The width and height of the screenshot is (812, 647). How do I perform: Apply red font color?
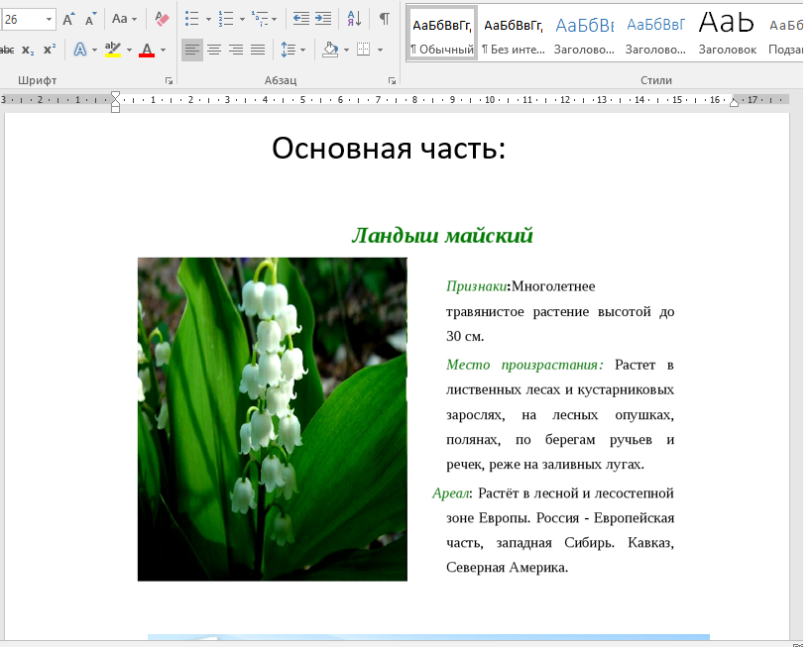[147, 50]
